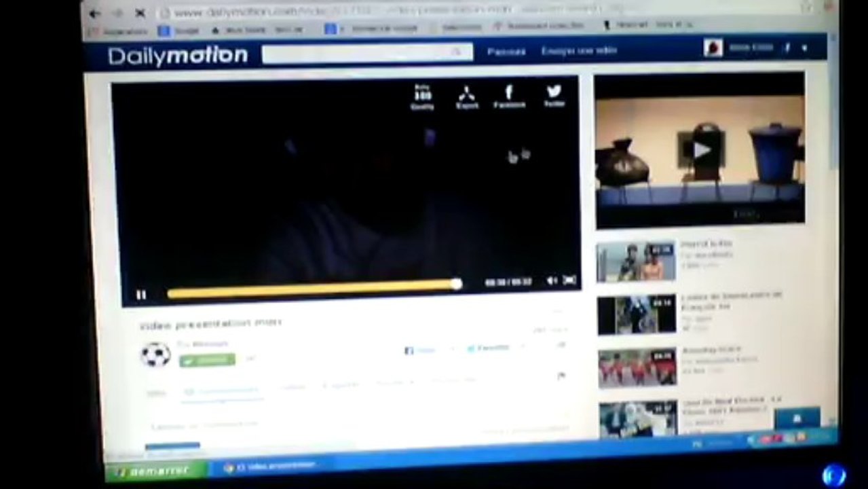868x489 pixels.
Task: Go back with the browser back arrow
Action: [95, 14]
